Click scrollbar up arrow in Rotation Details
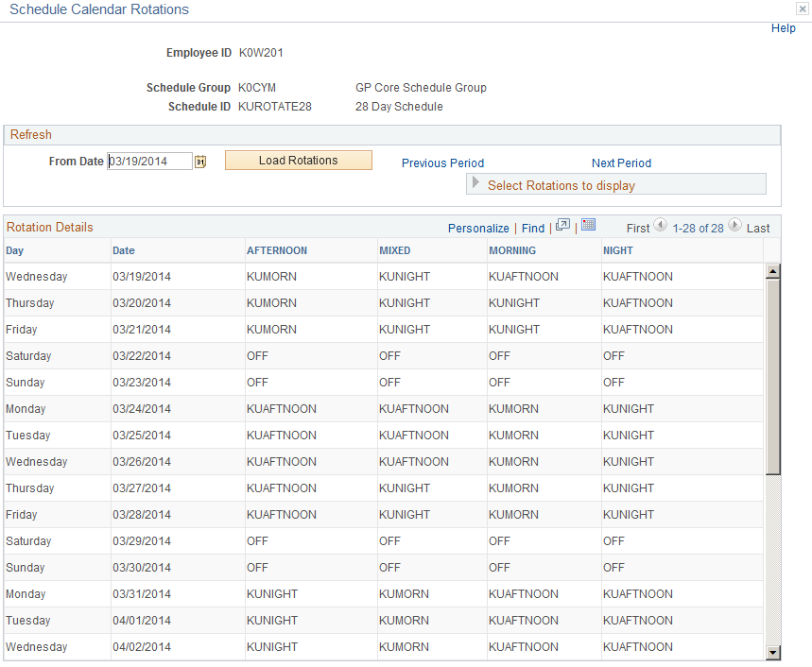812x667 pixels. 772,271
